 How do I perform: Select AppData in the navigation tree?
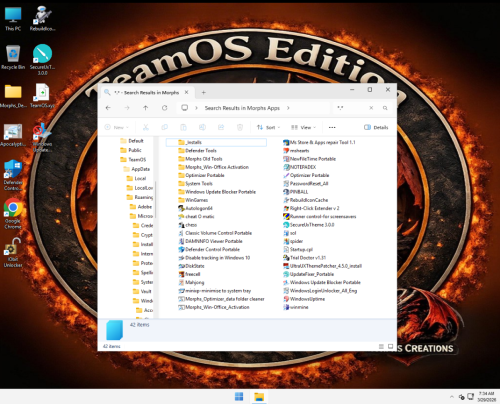click(137, 169)
